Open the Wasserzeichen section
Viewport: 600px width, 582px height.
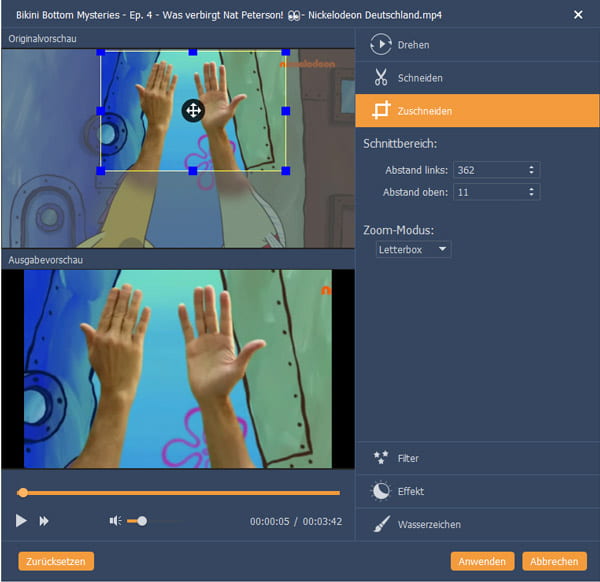429,524
